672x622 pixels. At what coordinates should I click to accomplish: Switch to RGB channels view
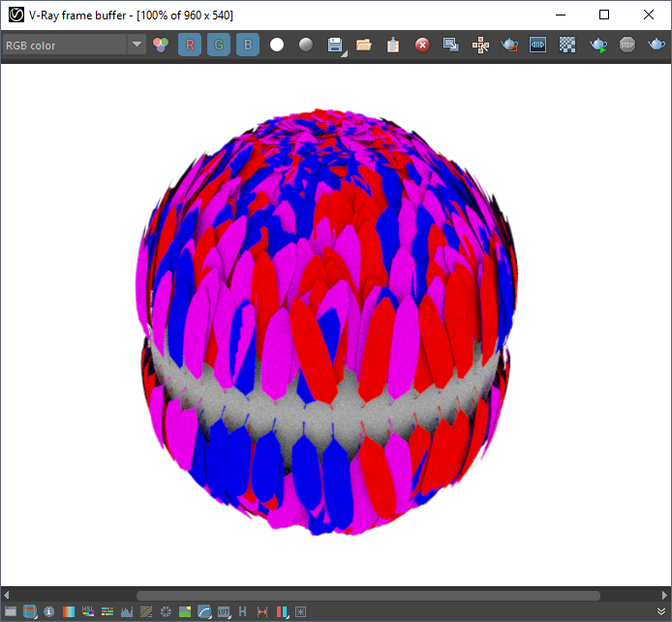(x=161, y=45)
